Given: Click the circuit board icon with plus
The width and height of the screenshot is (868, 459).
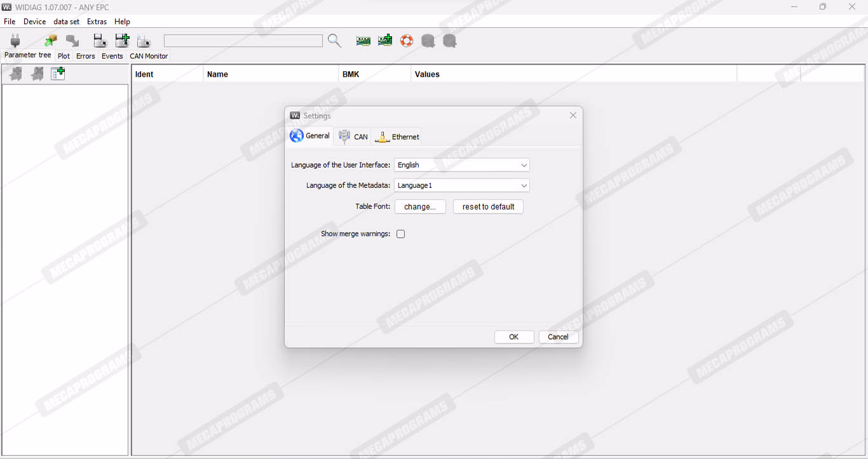Looking at the screenshot, I should (x=385, y=41).
